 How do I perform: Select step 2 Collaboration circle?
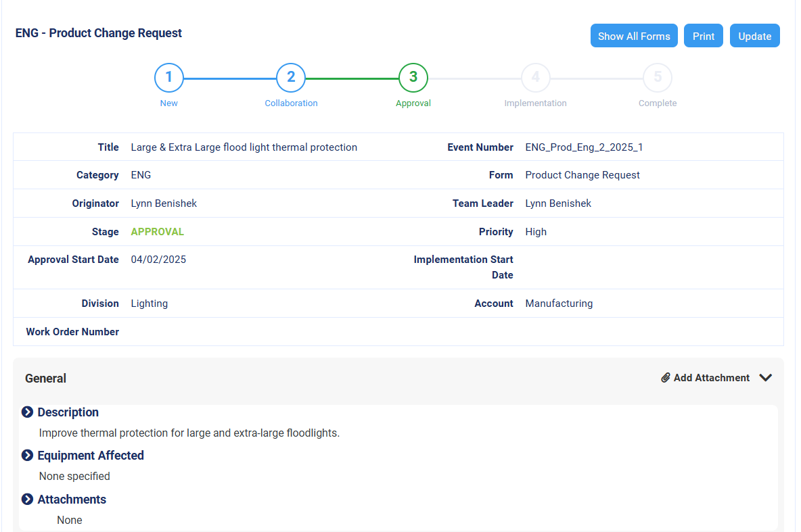(x=291, y=78)
